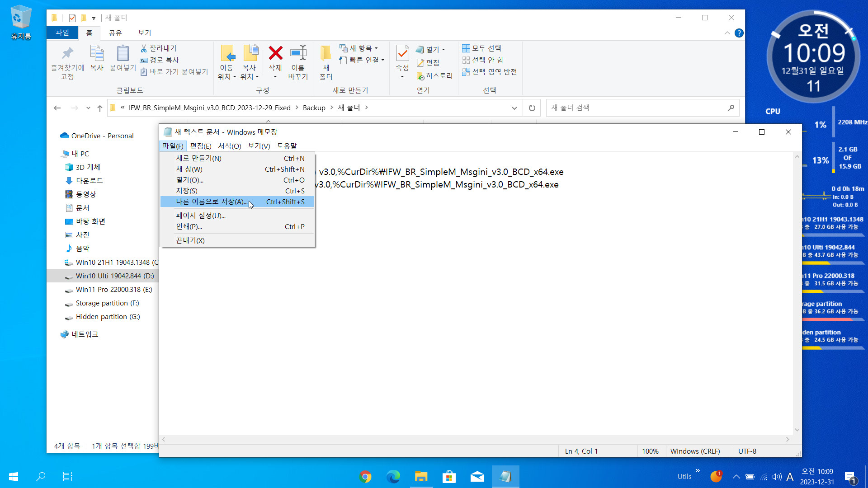Open notification center on taskbar
868x488 pixels.
pos(850,477)
